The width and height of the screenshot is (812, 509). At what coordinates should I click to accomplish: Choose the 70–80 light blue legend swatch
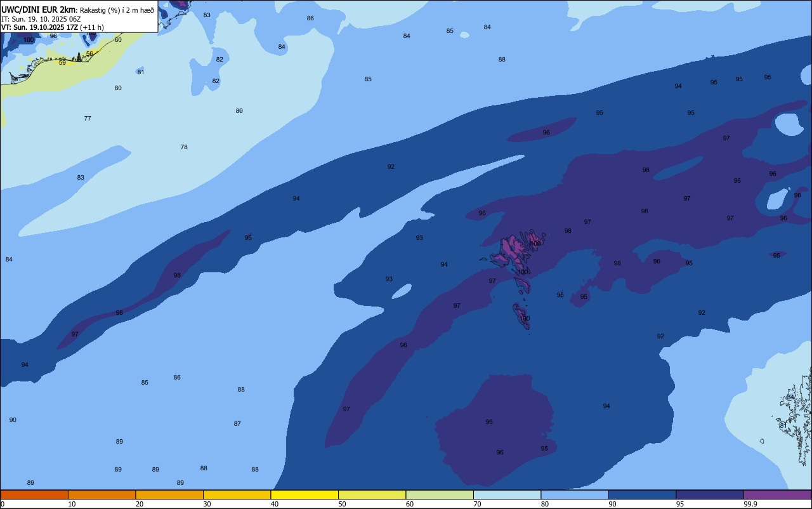(x=507, y=494)
